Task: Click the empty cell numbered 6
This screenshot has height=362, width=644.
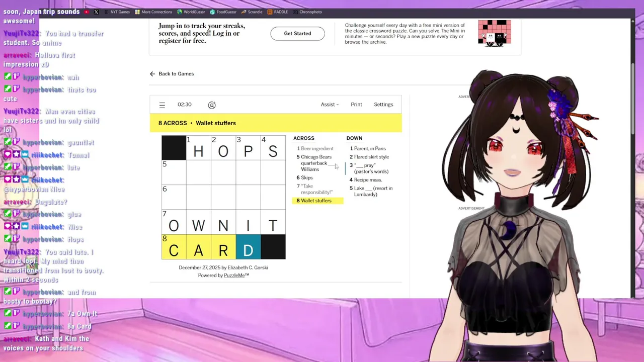Action: tap(174, 197)
